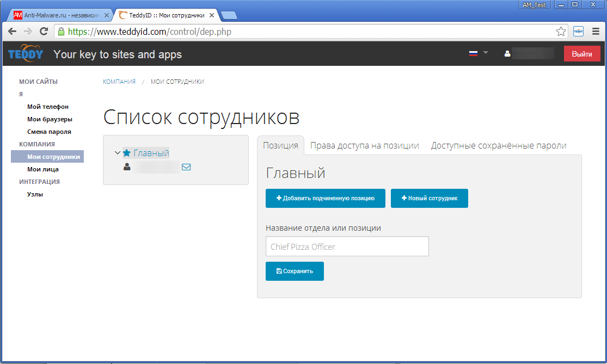The image size is (607, 364).
Task: Switch to Права доступа на позиции tab
Action: click(x=365, y=145)
